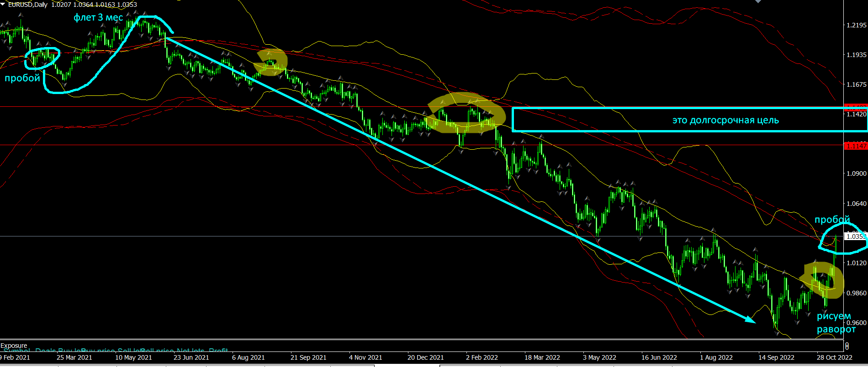Click the 1.0640 price scale label
Viewport: 868px width, 367px height.
(x=857, y=204)
